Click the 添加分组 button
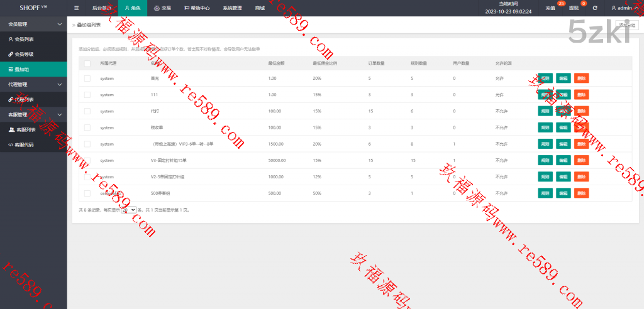This screenshot has height=309, width=644. (626, 25)
